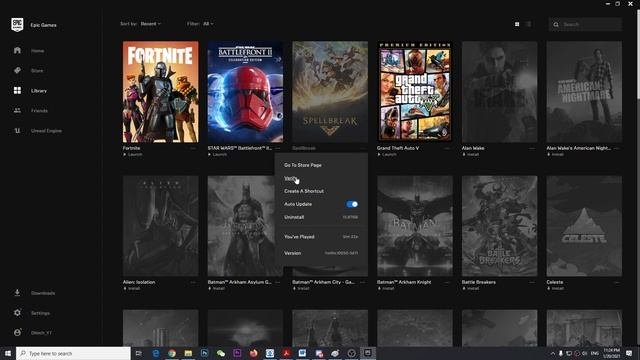Open the Celeste cover thumbnail
The width and height of the screenshot is (640, 360).
(584, 226)
